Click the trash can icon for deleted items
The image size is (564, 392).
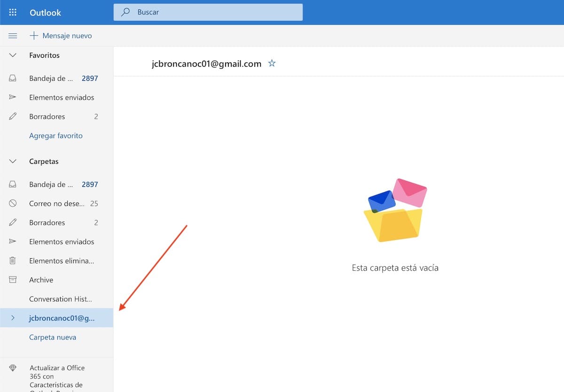[x=13, y=261]
